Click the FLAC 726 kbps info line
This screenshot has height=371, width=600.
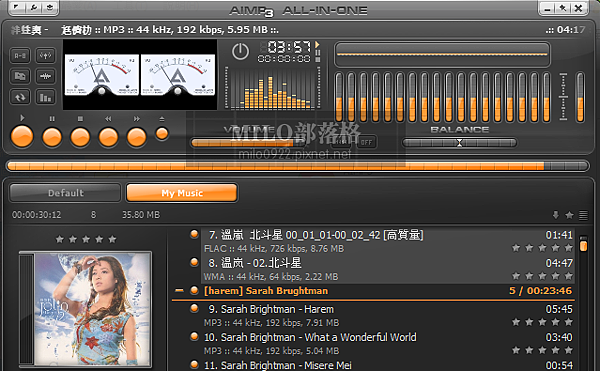(x=274, y=249)
